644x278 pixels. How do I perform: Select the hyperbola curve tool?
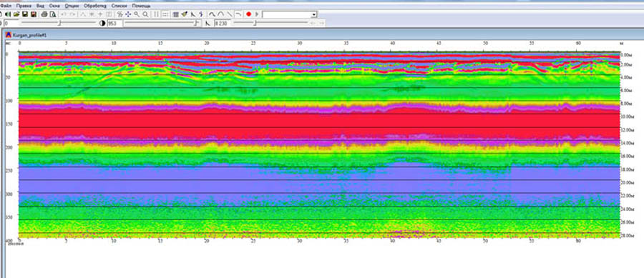[x=220, y=14]
